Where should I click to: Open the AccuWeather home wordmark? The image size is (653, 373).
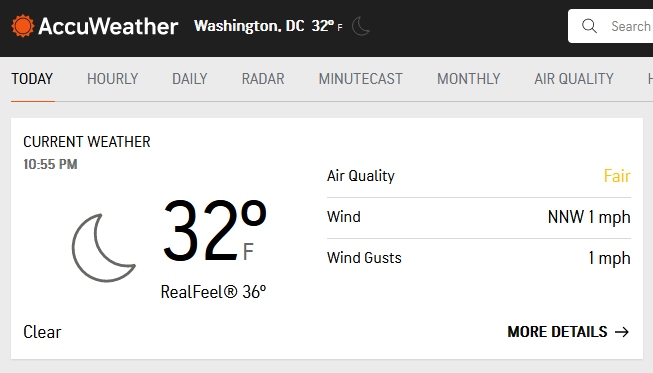click(108, 26)
